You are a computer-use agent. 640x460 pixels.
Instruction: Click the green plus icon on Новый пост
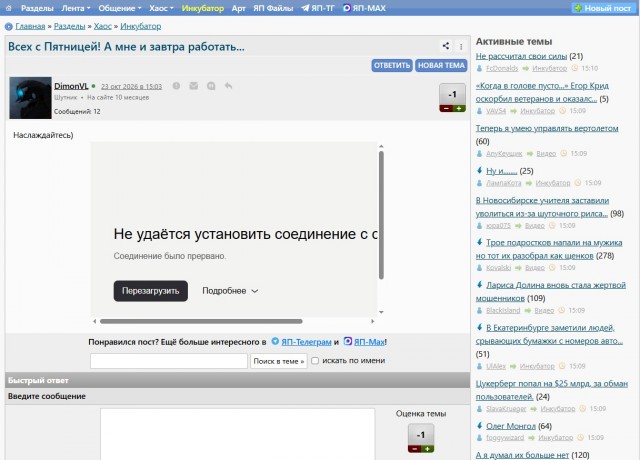[x=578, y=8]
